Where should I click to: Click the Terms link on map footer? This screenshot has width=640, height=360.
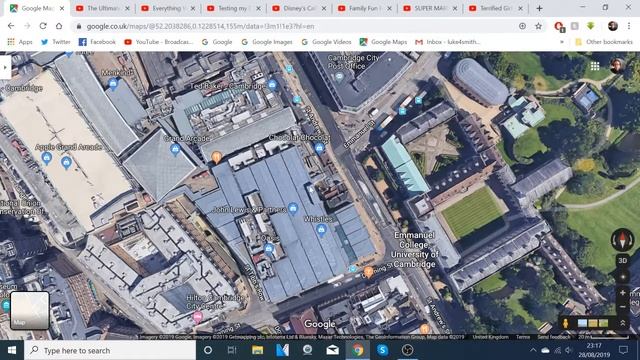(x=523, y=337)
